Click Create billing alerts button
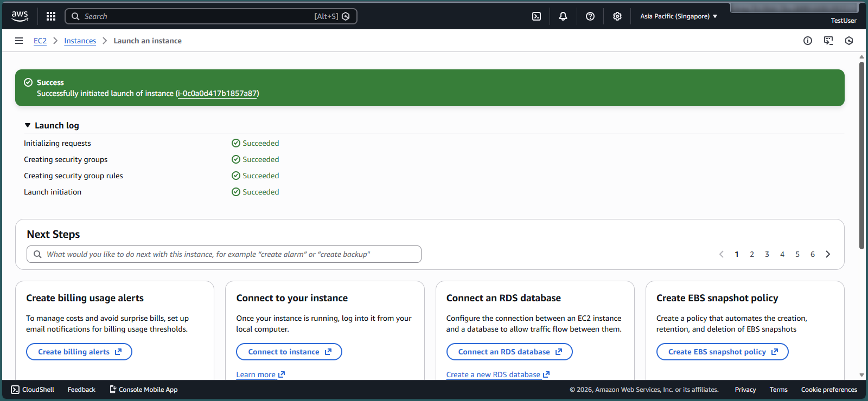 (79, 352)
